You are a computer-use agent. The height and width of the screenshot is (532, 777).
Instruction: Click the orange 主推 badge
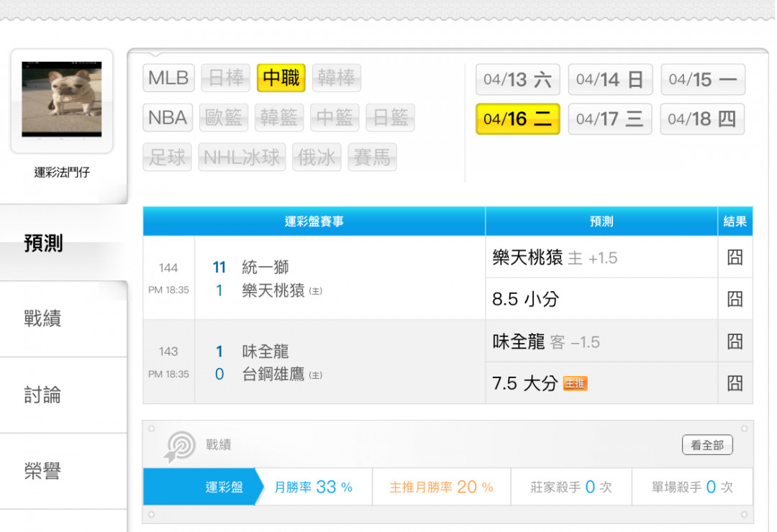pyautogui.click(x=576, y=383)
